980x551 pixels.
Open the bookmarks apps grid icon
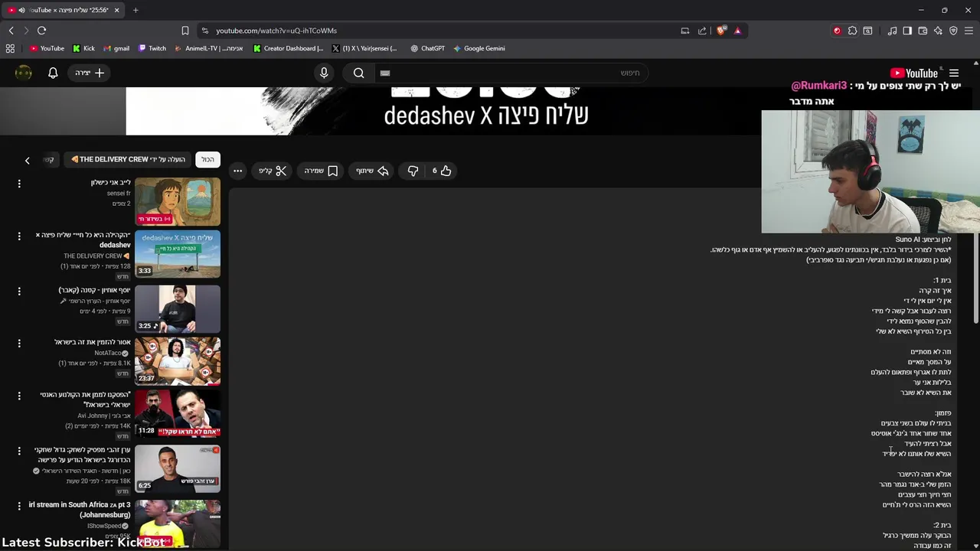pos(10,48)
